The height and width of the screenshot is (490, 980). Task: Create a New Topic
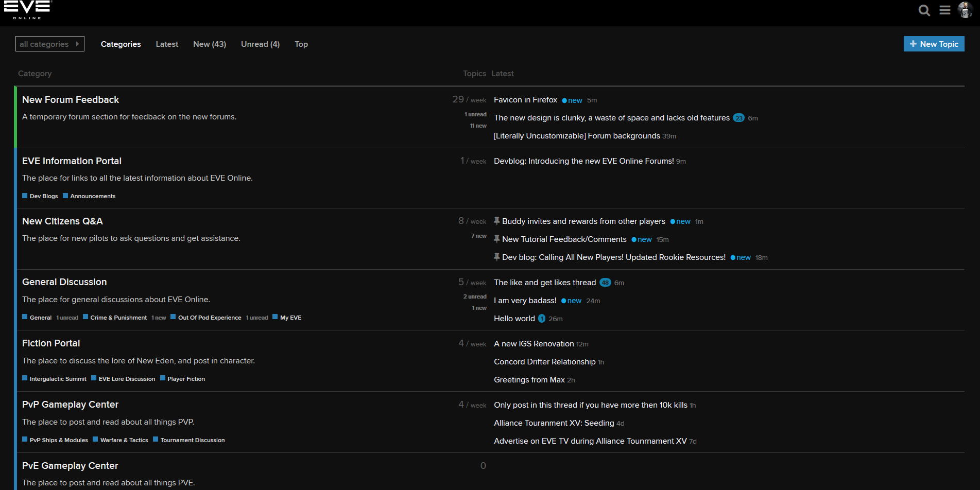click(934, 44)
